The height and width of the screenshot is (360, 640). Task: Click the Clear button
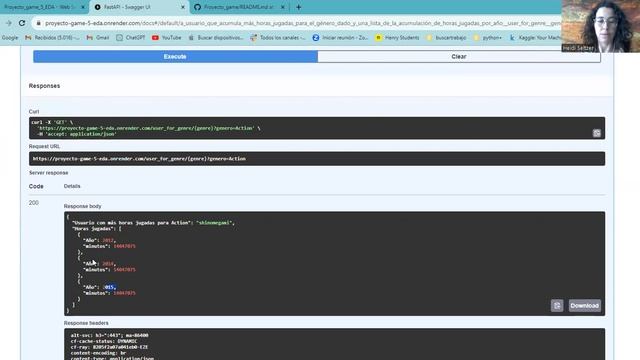coord(459,56)
